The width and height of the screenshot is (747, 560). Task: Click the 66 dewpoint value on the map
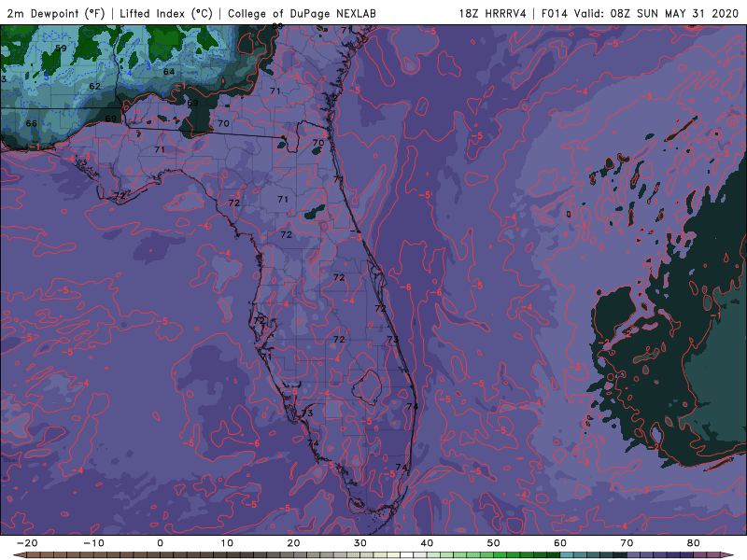coord(32,123)
